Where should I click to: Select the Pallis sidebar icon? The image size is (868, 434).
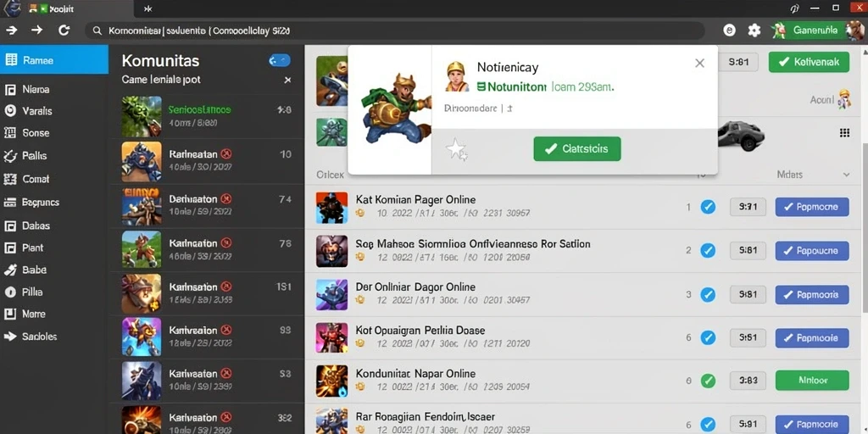pyautogui.click(x=10, y=156)
